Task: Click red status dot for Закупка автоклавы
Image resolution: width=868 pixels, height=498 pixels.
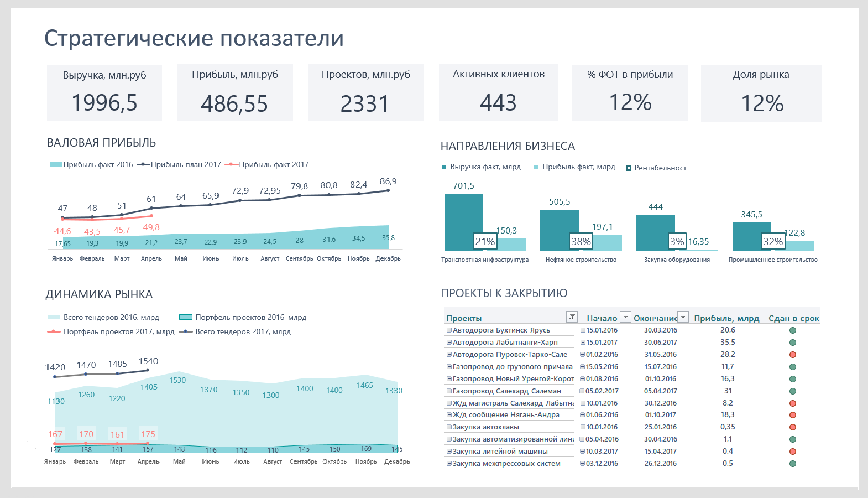Action: (x=792, y=427)
